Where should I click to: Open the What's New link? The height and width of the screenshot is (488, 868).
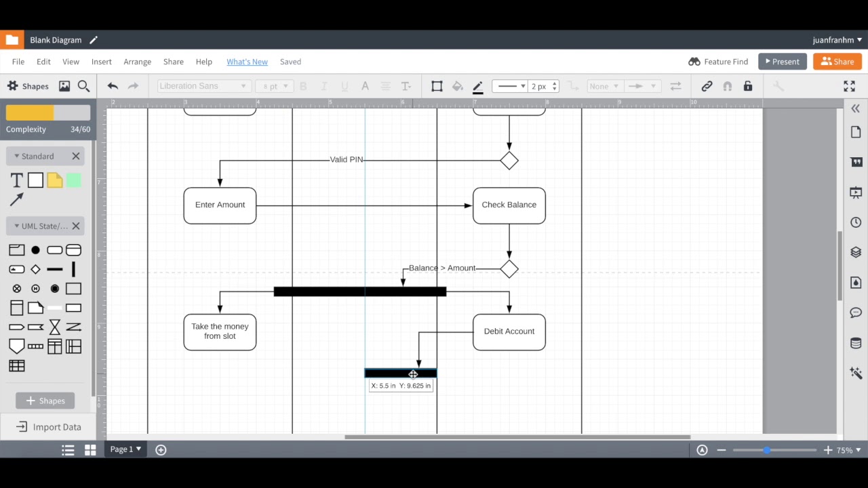[247, 62]
